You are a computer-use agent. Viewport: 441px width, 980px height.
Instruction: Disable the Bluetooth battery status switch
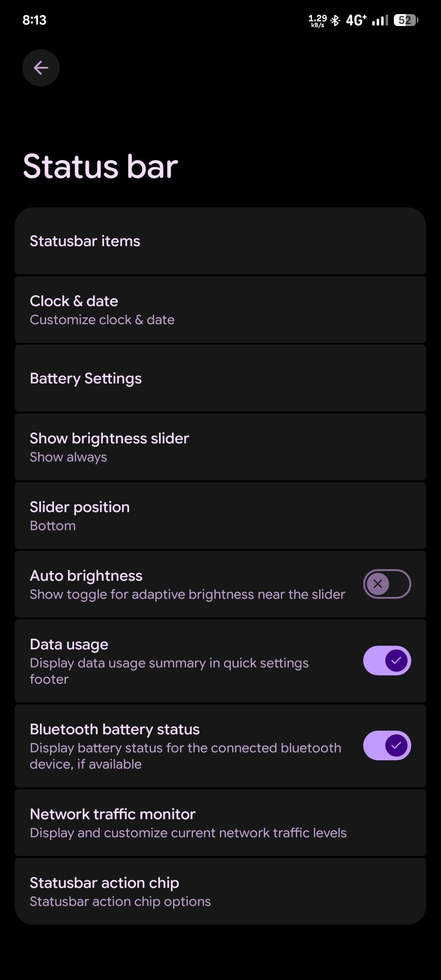pyautogui.click(x=387, y=745)
